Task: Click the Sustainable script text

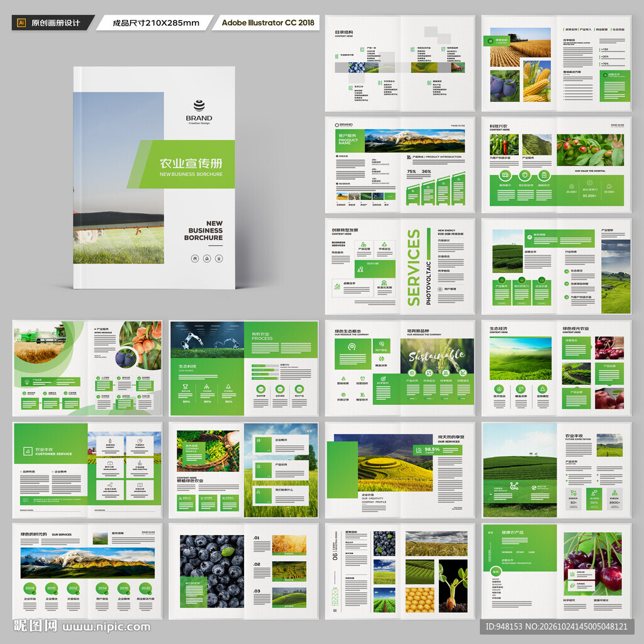Action: (436, 355)
